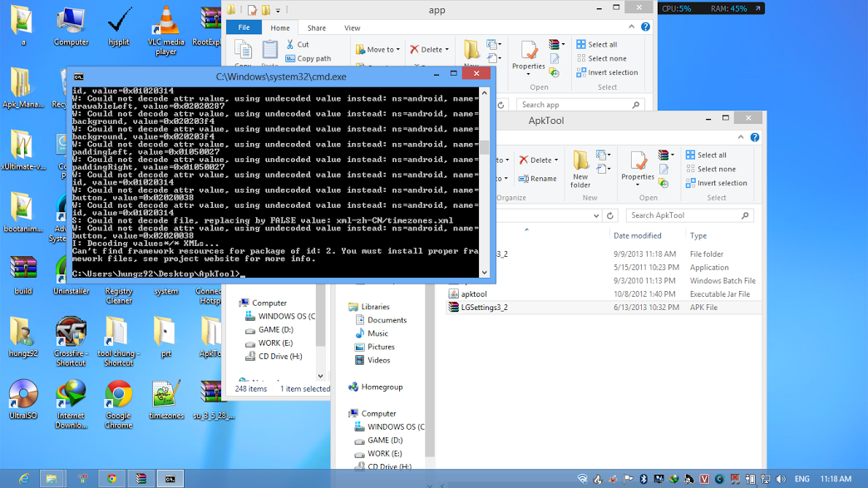This screenshot has height=488, width=868.
Task: Click Rename in ApkTool ribbon
Action: (x=537, y=178)
